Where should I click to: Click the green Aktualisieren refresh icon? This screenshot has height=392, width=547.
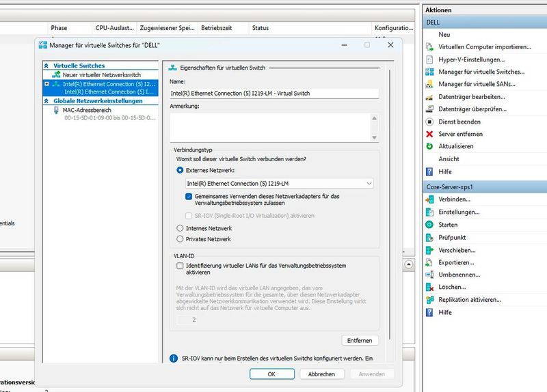(x=429, y=146)
